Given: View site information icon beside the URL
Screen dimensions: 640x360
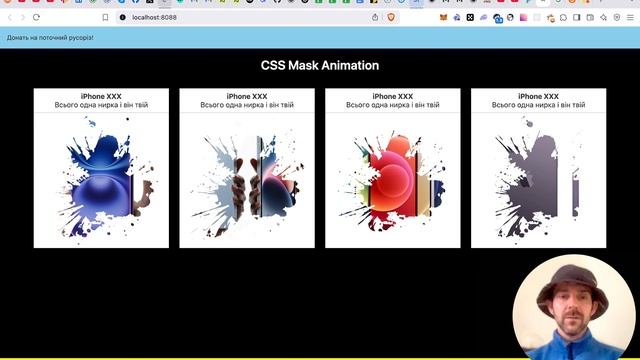Looking at the screenshot, I should pos(122,18).
